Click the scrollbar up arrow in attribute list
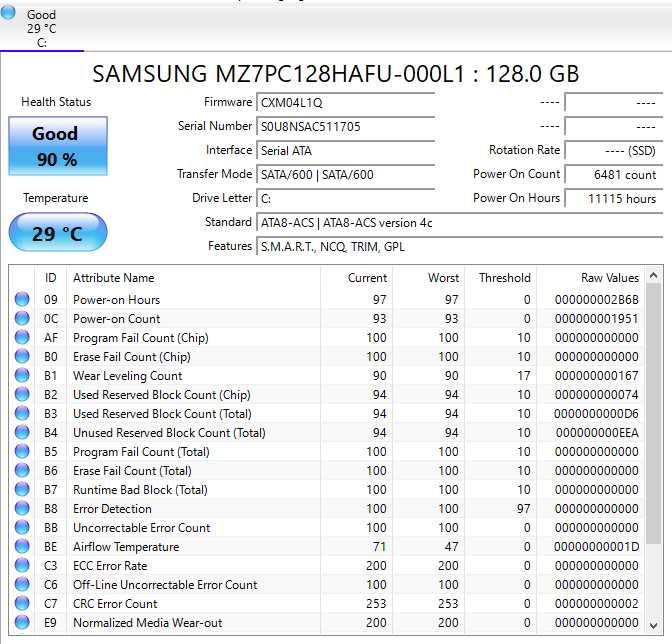 coord(653,276)
